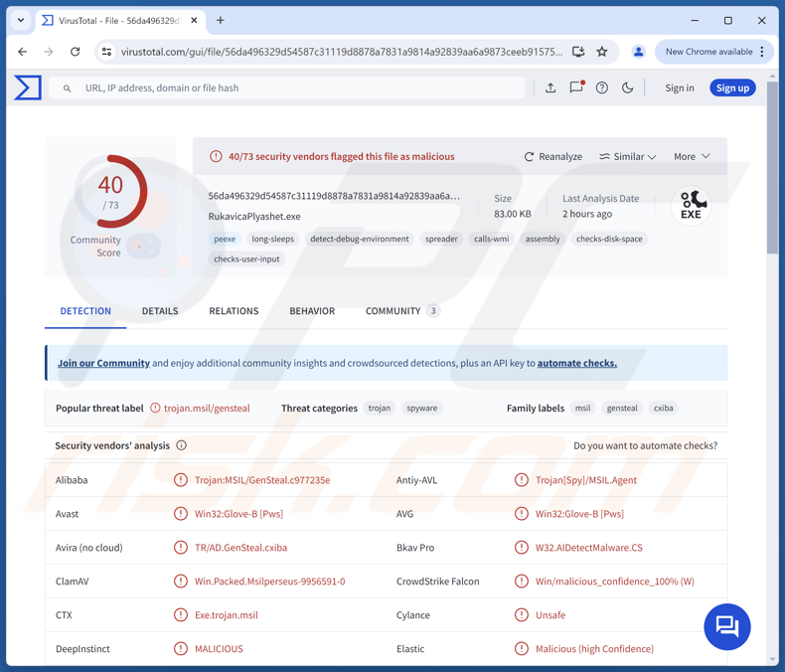Click the long-sleeps tag
This screenshot has height=672, width=785.
pyautogui.click(x=273, y=239)
